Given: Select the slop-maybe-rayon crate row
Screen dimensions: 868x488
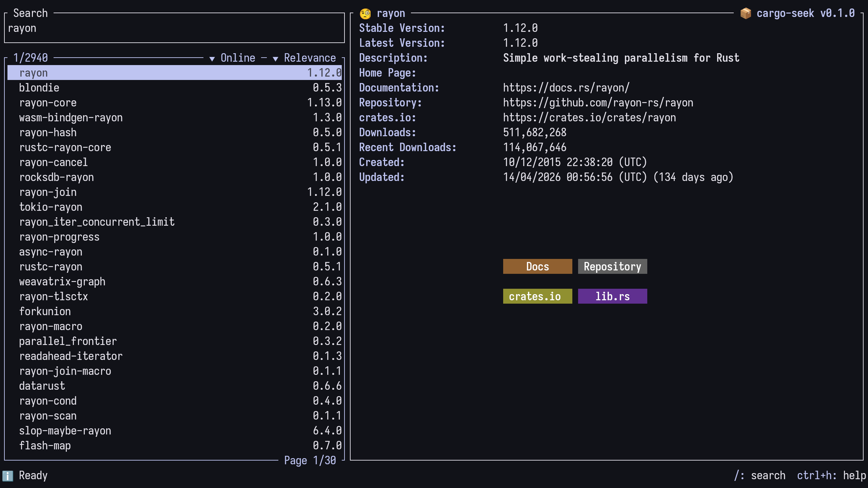Looking at the screenshot, I should pos(175,430).
